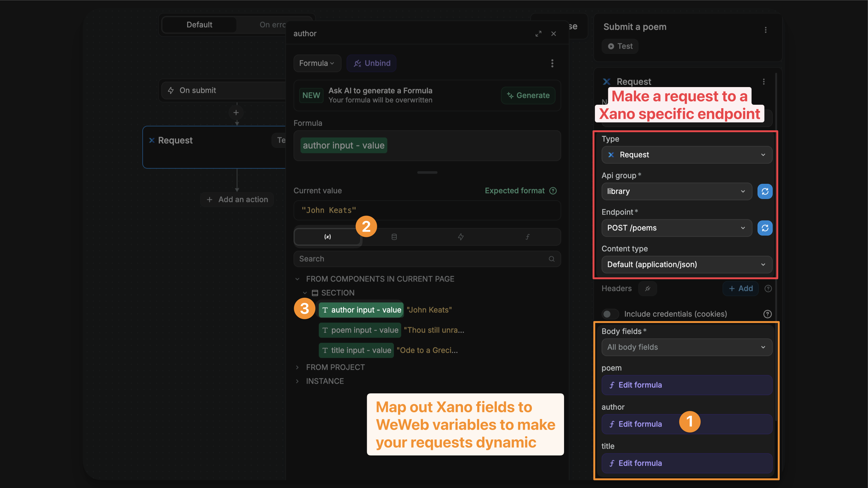
Task: Click Edit formula under author
Action: (x=639, y=424)
